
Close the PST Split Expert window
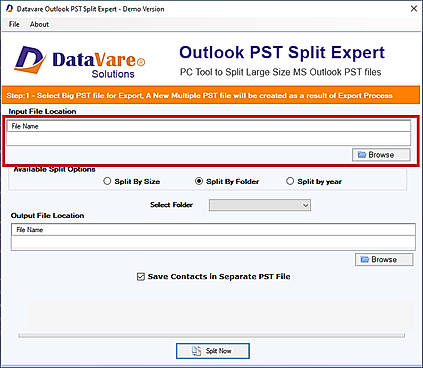tap(414, 8)
